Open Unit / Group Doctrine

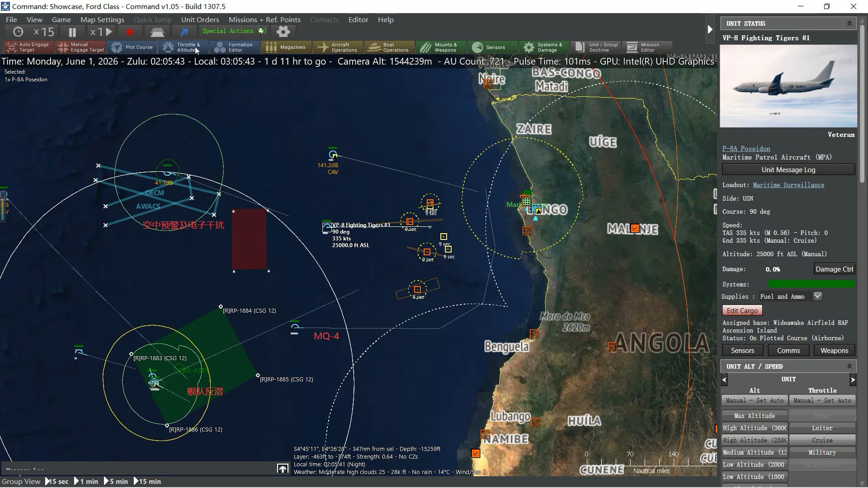pyautogui.click(x=596, y=47)
